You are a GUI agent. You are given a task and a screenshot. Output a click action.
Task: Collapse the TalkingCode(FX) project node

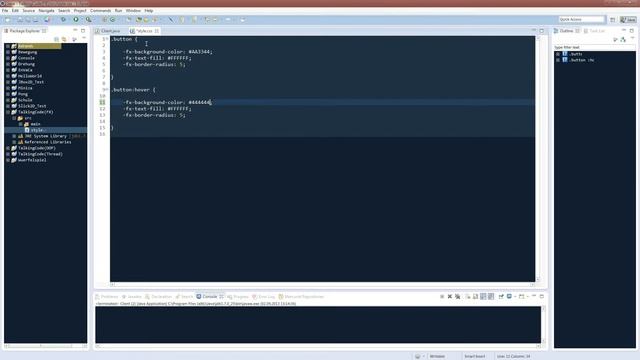coord(8,112)
